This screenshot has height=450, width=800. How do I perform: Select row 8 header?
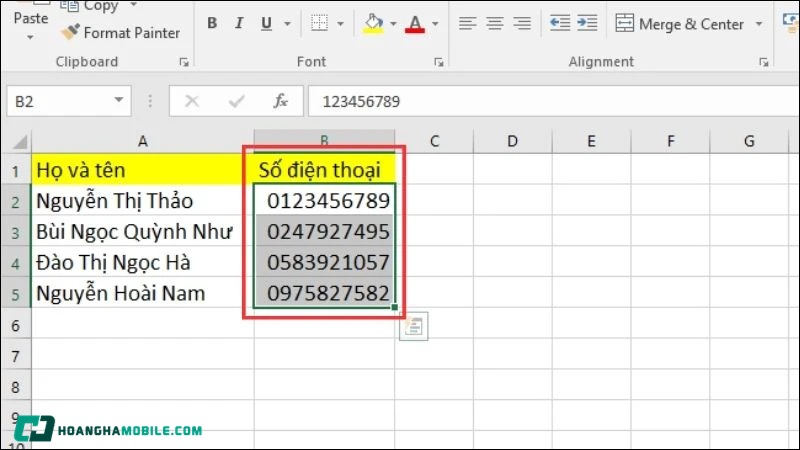(16, 387)
